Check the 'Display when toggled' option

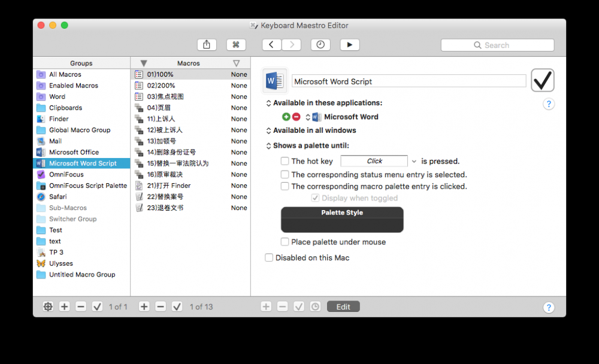click(314, 198)
